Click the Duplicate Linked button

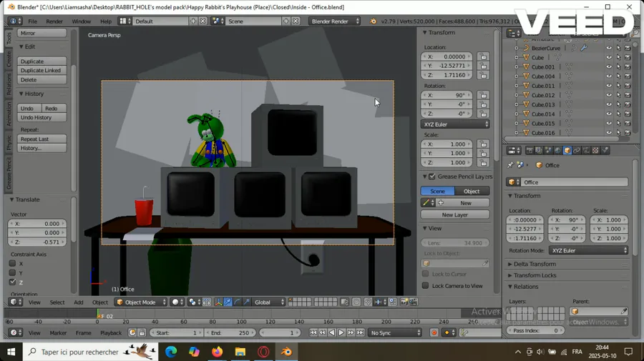pyautogui.click(x=42, y=71)
